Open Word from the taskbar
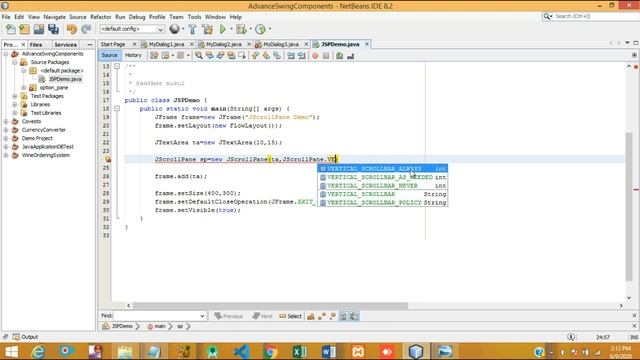Screen dimensions: 640x360 (x=329, y=351)
